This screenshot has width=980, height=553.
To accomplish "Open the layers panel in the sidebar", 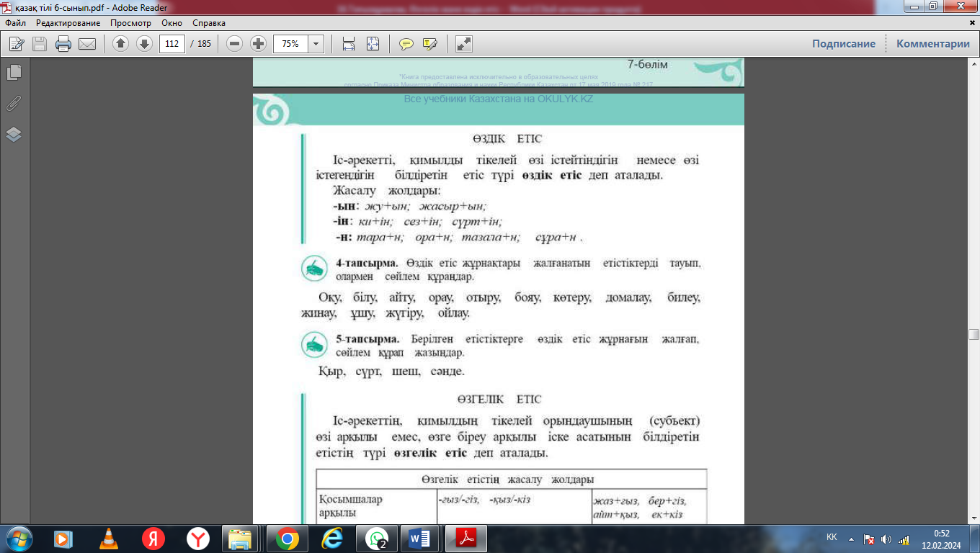I will (x=14, y=135).
